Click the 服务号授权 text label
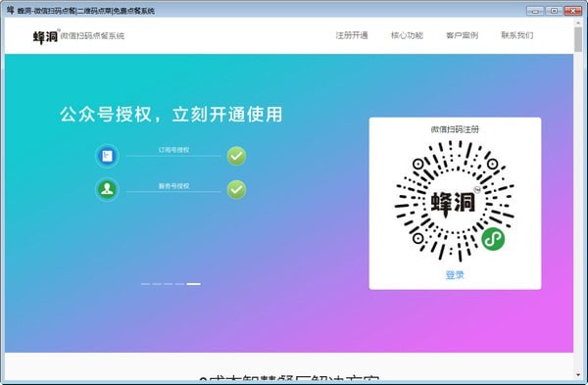Image resolution: width=588 pixels, height=385 pixels. click(x=173, y=185)
